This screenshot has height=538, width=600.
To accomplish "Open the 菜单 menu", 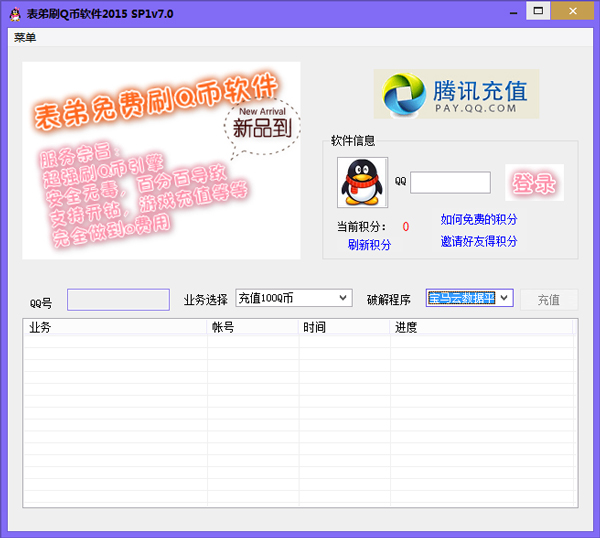I will (x=25, y=38).
